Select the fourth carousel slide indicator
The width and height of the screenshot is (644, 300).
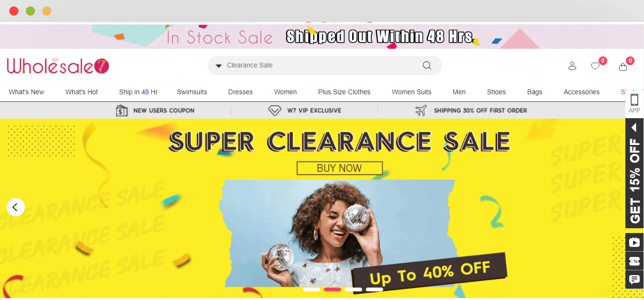click(x=375, y=289)
